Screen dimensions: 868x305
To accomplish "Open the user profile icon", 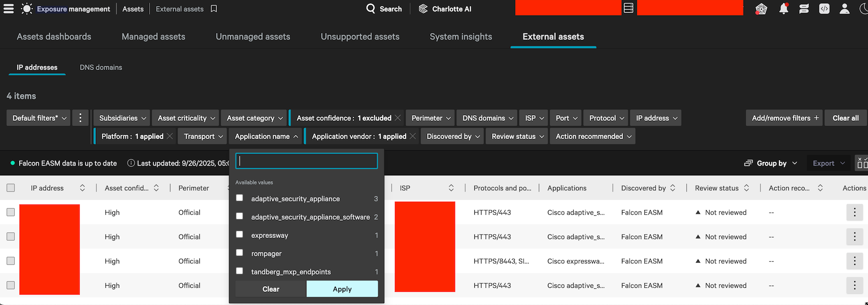I will point(845,9).
